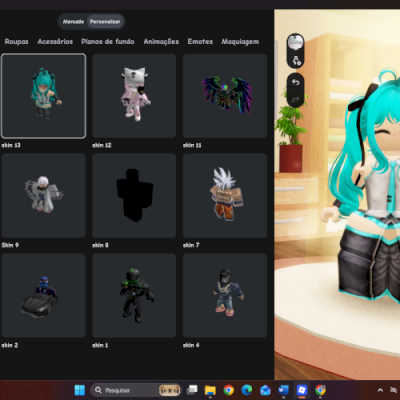Select the skin 12 pink outfit
This screenshot has width=400, height=400.
(134, 96)
